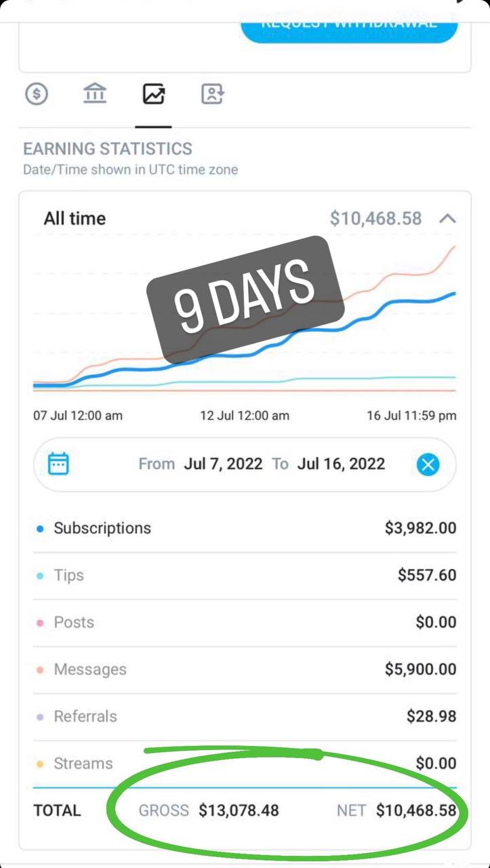Click the $10,468.58 all time total
This screenshot has height=868, width=490.
point(375,218)
